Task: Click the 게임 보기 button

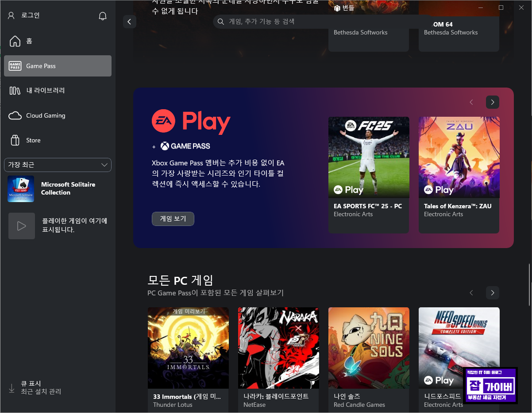Action: click(x=173, y=219)
